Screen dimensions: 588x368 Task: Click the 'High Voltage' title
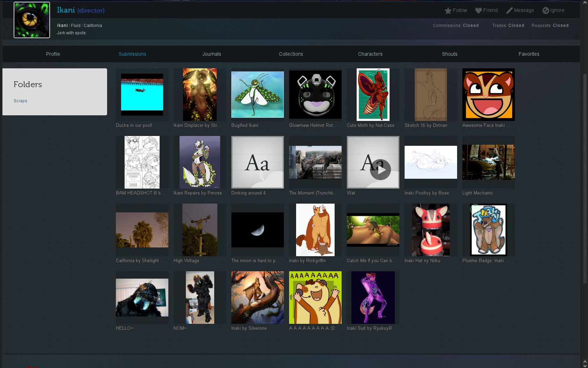coord(186,261)
